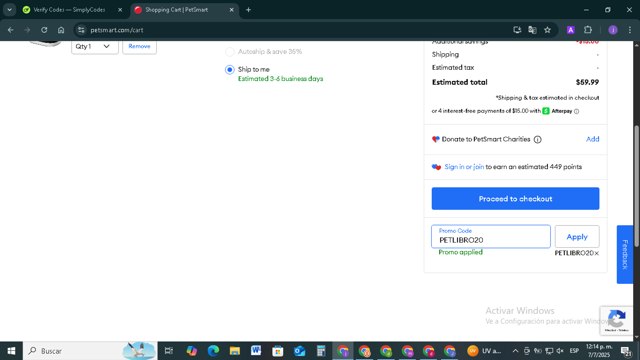Click the reCAPTCHA badge

click(616, 320)
